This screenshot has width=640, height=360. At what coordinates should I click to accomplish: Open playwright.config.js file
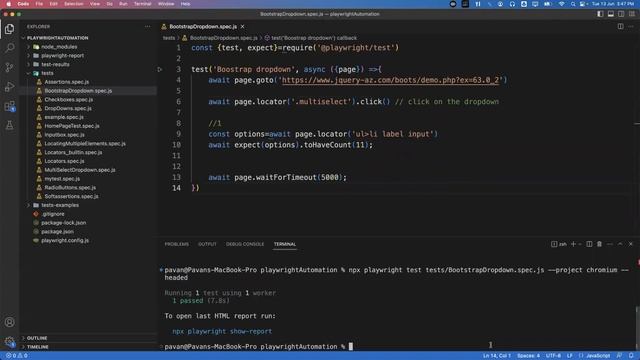[x=64, y=240]
